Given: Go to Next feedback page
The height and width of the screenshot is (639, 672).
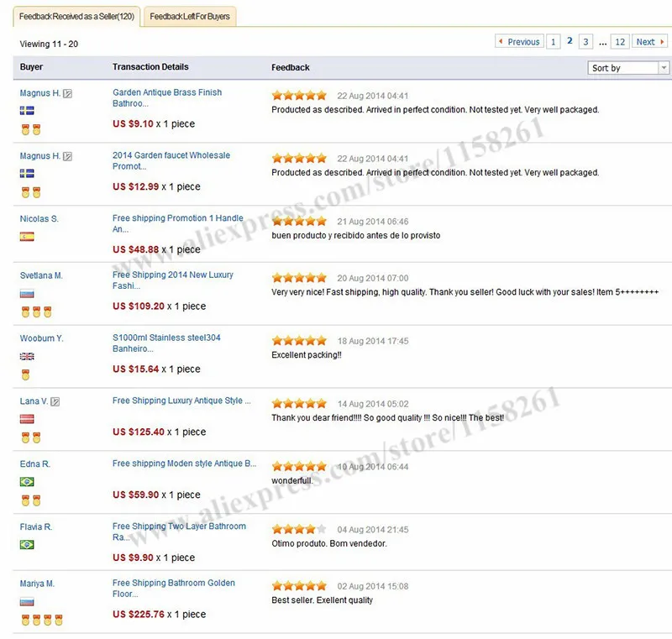Looking at the screenshot, I should click(x=649, y=41).
